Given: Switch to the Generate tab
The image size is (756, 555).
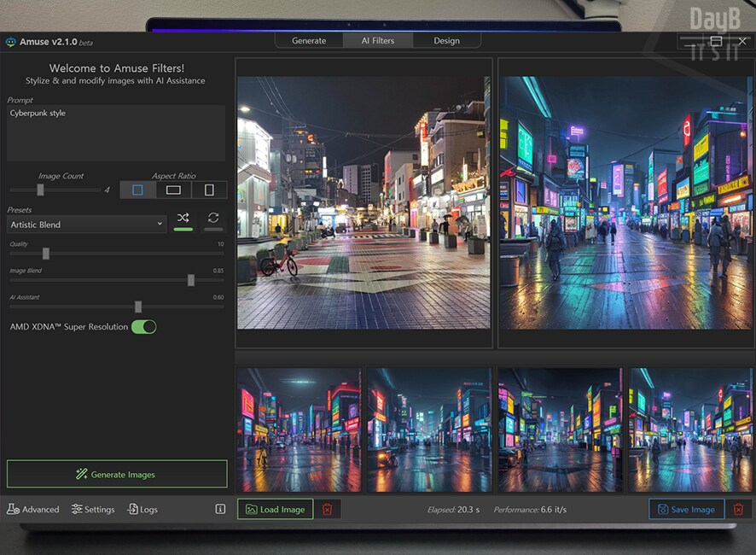Looking at the screenshot, I should pyautogui.click(x=309, y=41).
